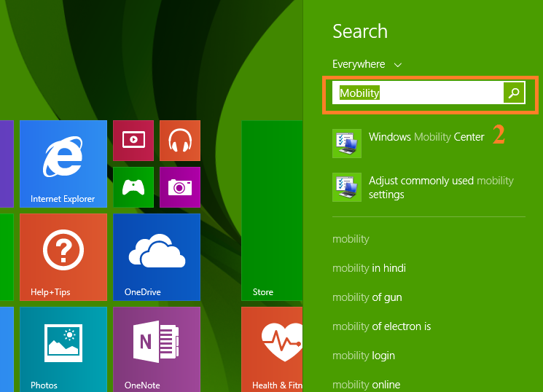Open the Video app tile
This screenshot has height=392, width=543.
click(x=133, y=141)
